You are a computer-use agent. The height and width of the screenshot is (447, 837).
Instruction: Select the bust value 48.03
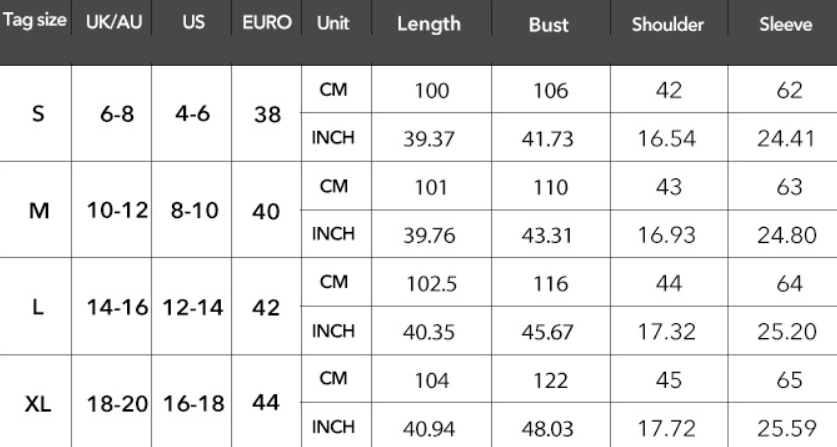548,430
